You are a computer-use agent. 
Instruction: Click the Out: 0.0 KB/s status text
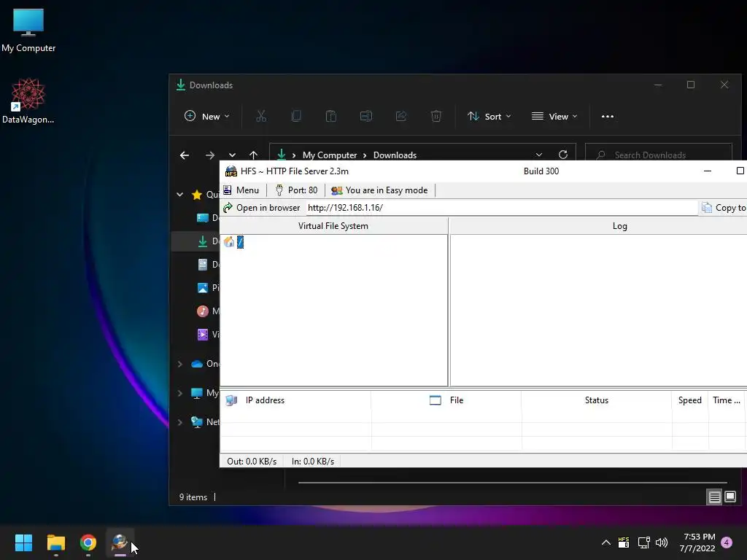pos(252,462)
